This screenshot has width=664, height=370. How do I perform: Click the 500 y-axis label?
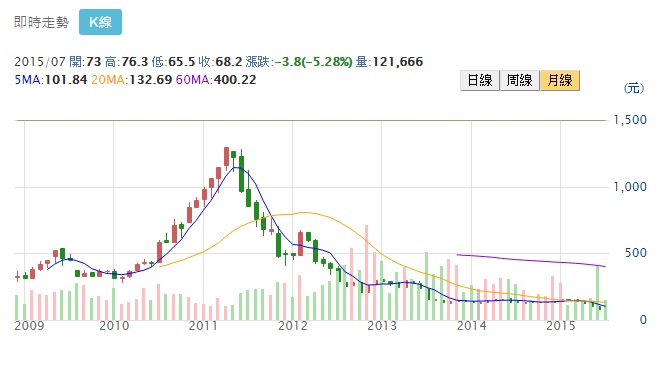click(x=636, y=253)
